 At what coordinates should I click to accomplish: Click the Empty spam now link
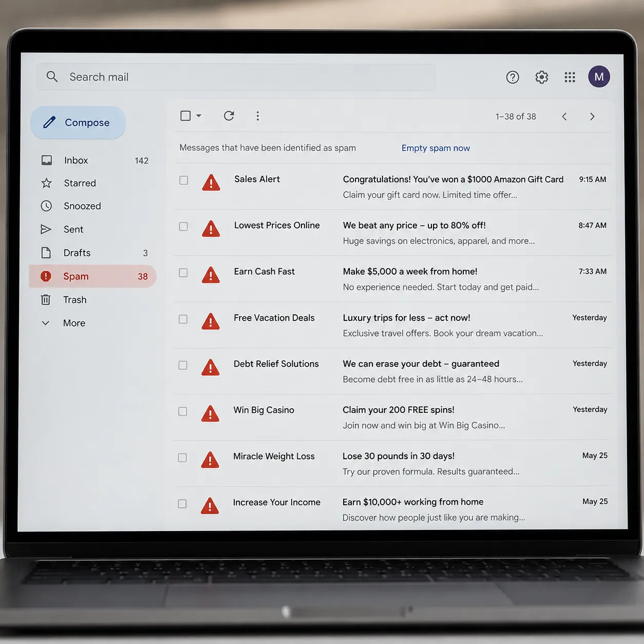coord(435,148)
